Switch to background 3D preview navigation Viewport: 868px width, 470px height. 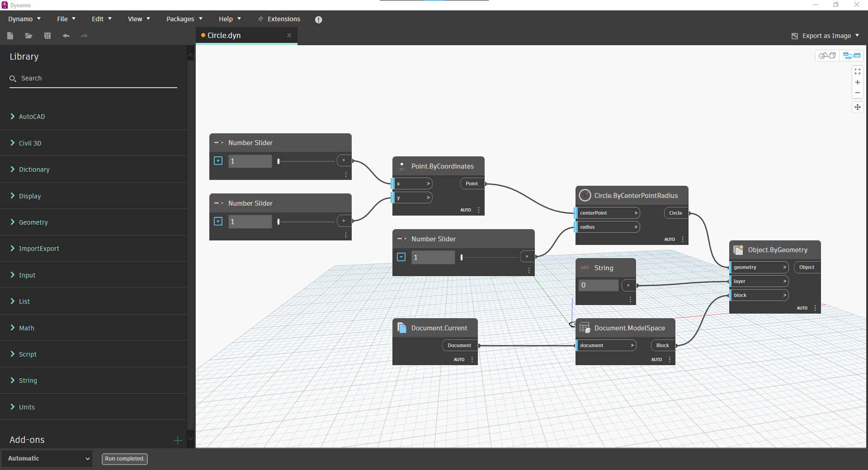point(827,56)
